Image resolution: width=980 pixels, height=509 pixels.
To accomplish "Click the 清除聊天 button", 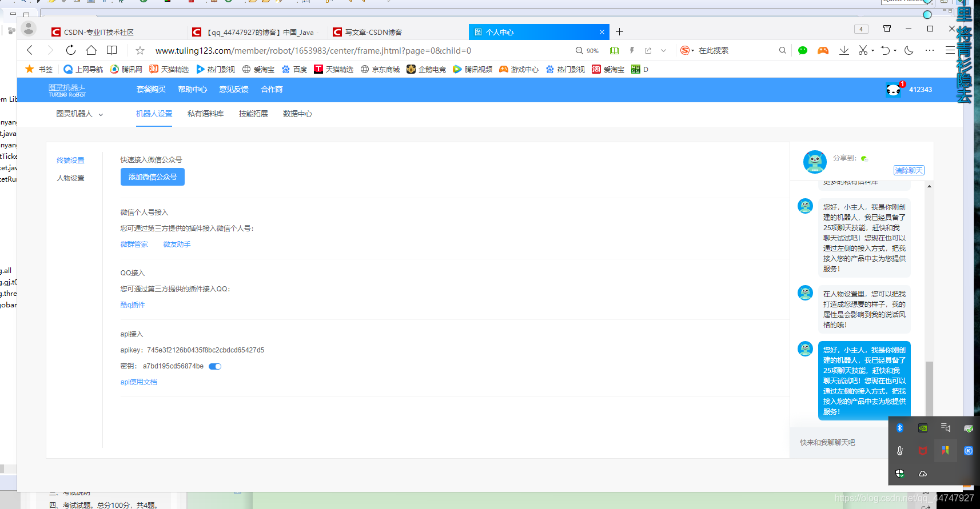I will pos(909,170).
